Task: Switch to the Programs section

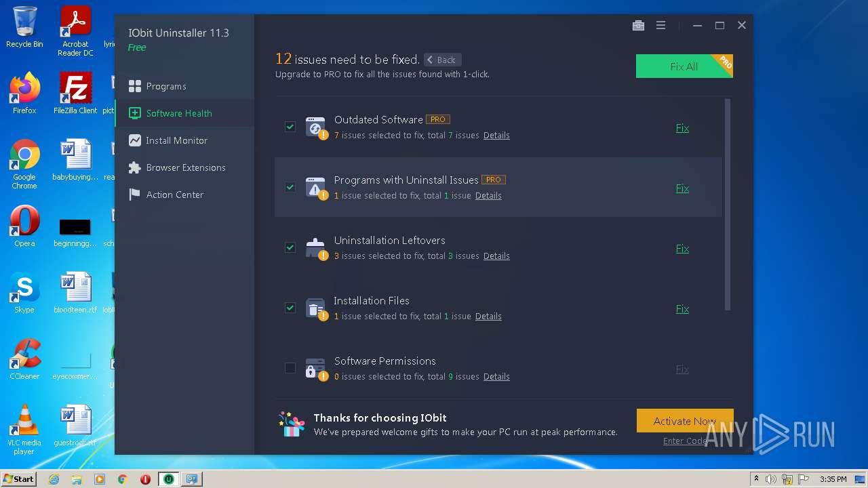Action: [184, 86]
